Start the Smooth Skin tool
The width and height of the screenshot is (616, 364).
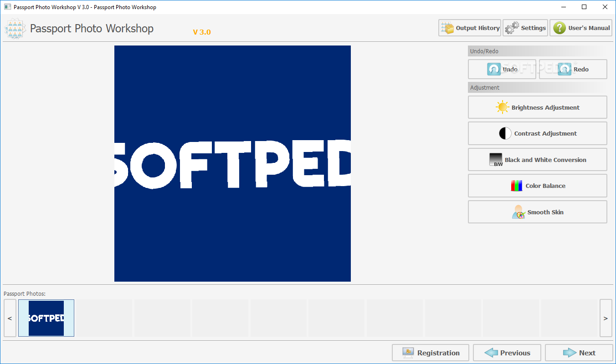538,212
